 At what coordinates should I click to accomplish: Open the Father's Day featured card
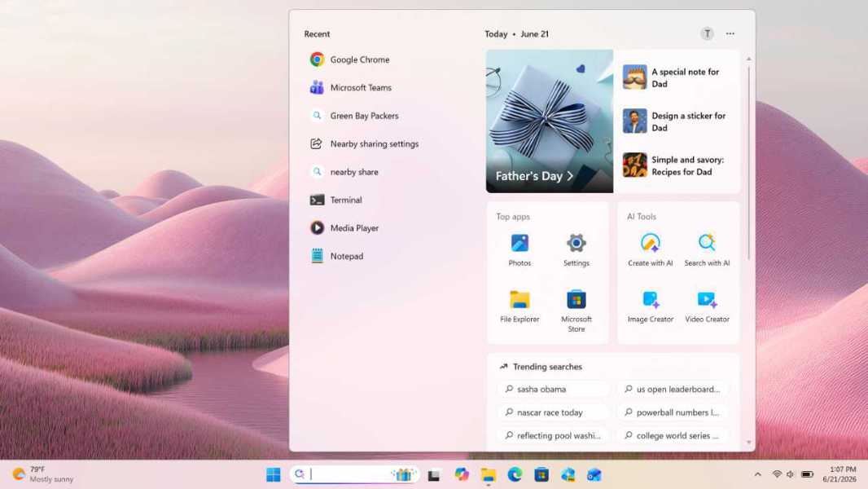pyautogui.click(x=550, y=121)
